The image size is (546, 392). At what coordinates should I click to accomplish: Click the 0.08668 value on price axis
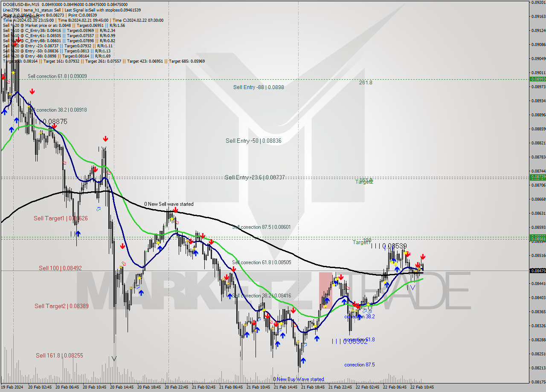[538, 199]
